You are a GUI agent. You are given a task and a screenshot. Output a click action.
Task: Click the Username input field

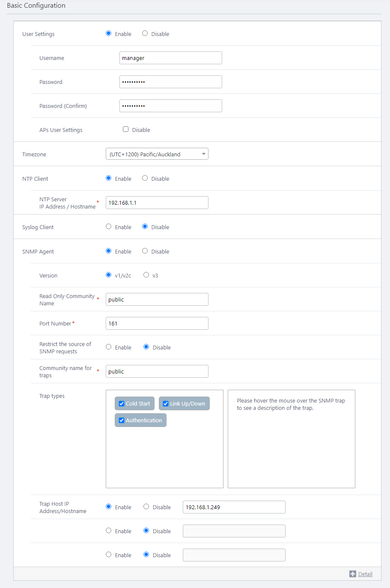click(x=170, y=58)
